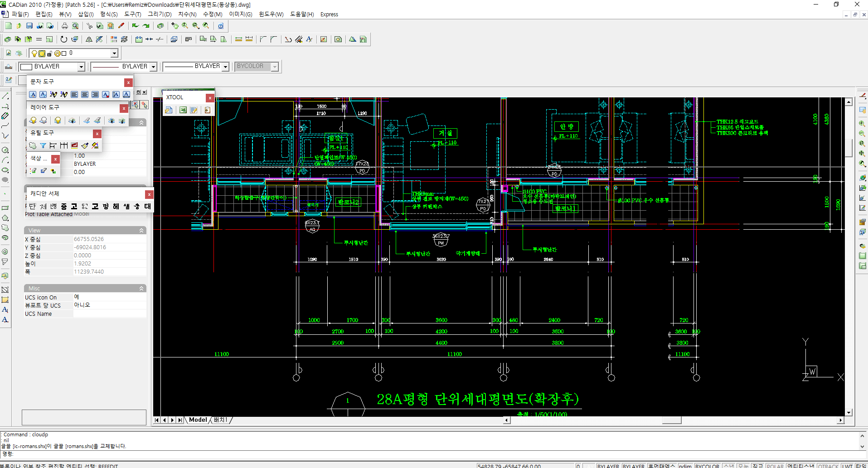Viewport: 868px width, 468px height.
Task: Switch to the Model tab
Action: coord(198,420)
